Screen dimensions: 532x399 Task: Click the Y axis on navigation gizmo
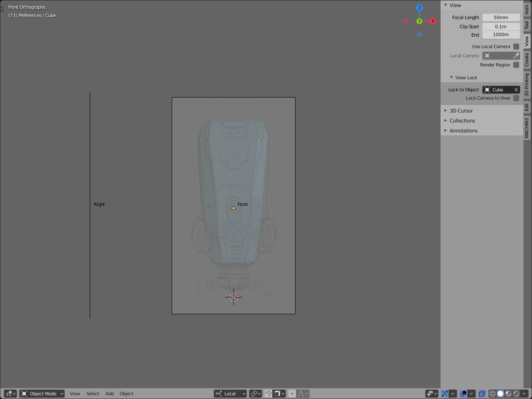[419, 21]
